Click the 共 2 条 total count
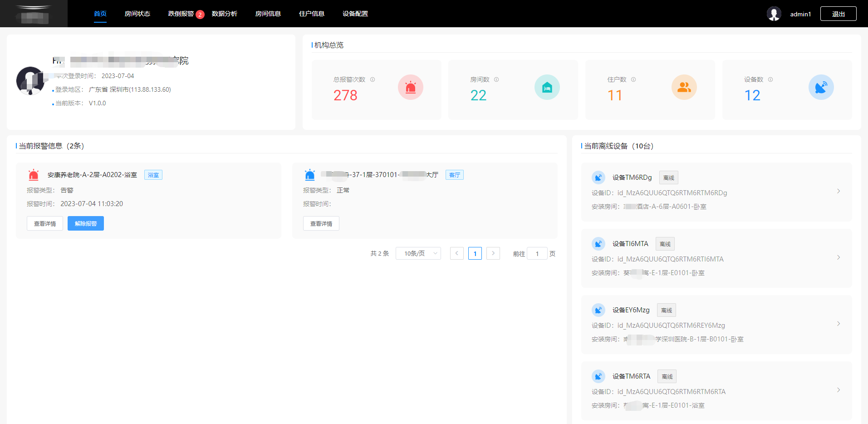Viewport: 868px width, 424px height. point(380,253)
